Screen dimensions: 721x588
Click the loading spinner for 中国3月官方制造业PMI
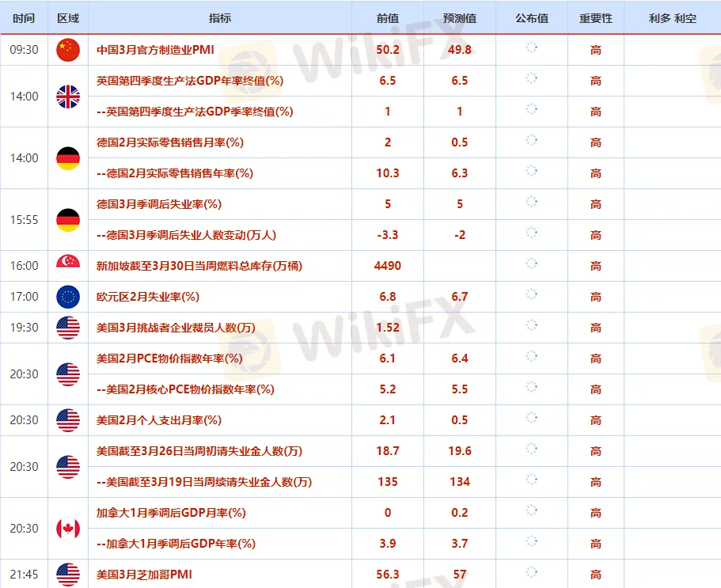pos(531,49)
